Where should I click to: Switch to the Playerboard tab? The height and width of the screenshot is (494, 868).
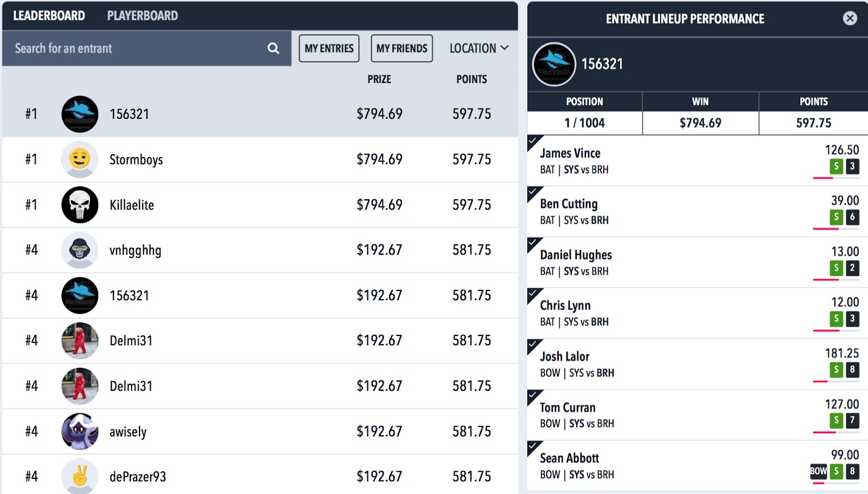pyautogui.click(x=143, y=16)
